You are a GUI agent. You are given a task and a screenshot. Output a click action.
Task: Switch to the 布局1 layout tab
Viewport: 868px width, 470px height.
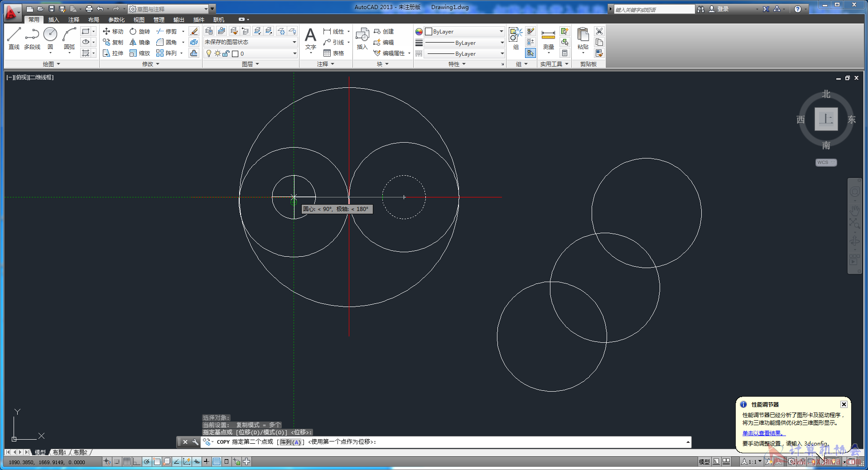(59, 452)
